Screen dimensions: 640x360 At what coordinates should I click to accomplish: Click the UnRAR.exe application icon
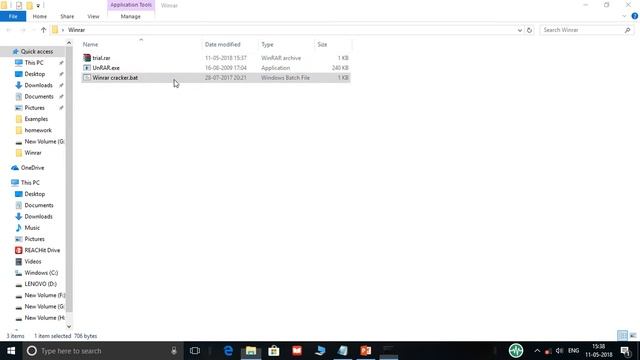(x=87, y=68)
